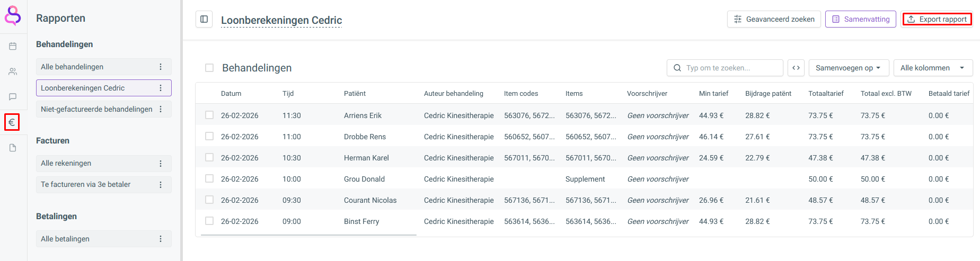Click the Export rapport button
The height and width of the screenshot is (261, 980).
[937, 20]
